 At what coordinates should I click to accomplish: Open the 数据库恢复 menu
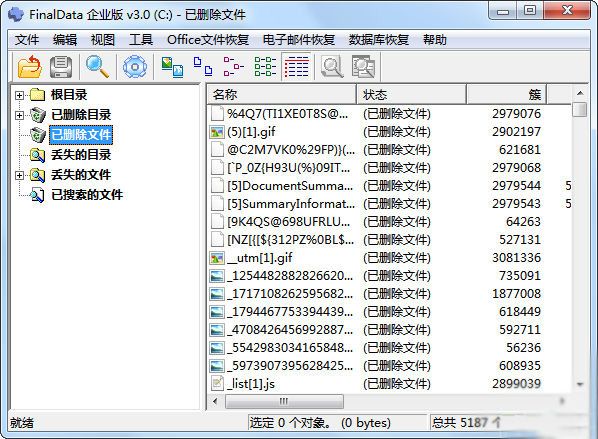tap(379, 40)
